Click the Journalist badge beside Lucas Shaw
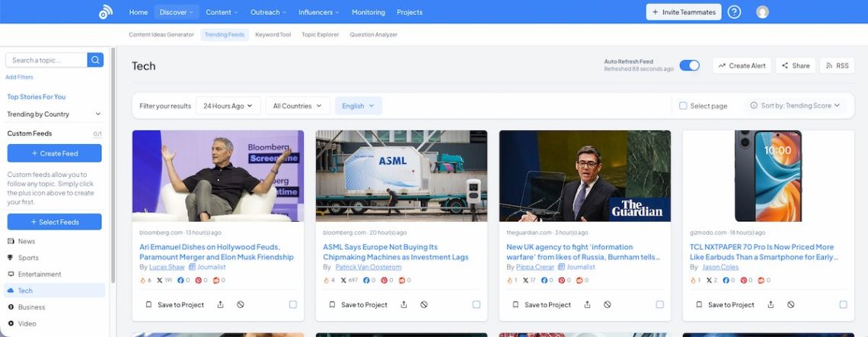The width and height of the screenshot is (868, 337). coord(207,267)
